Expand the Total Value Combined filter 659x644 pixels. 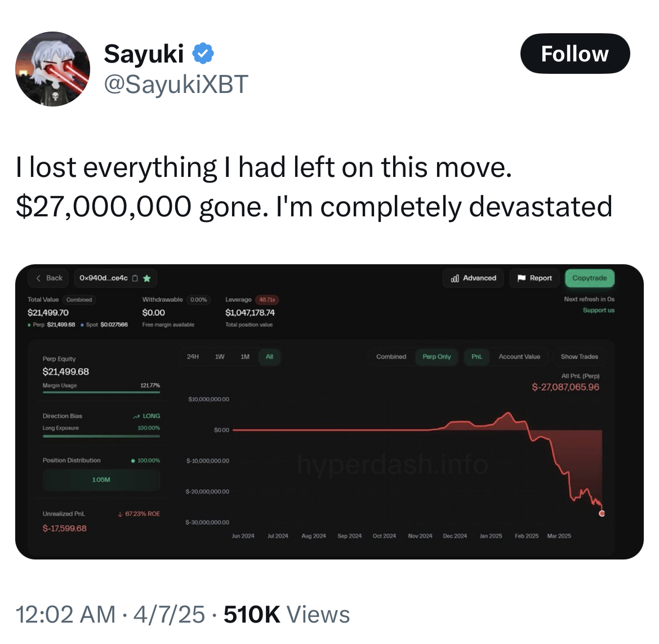[x=79, y=299]
